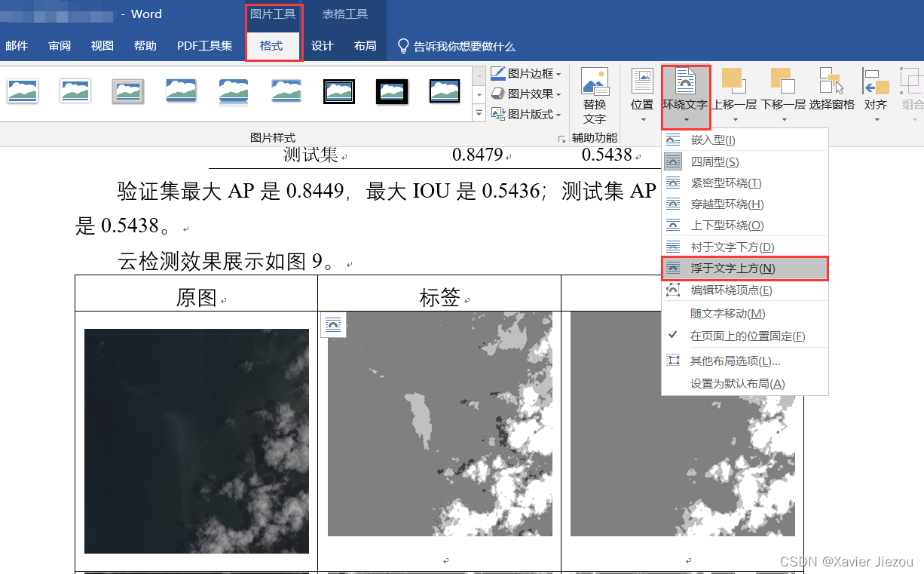Choose 紧密型环绕(T) option
Viewport: 924px width, 574px height.
click(745, 183)
